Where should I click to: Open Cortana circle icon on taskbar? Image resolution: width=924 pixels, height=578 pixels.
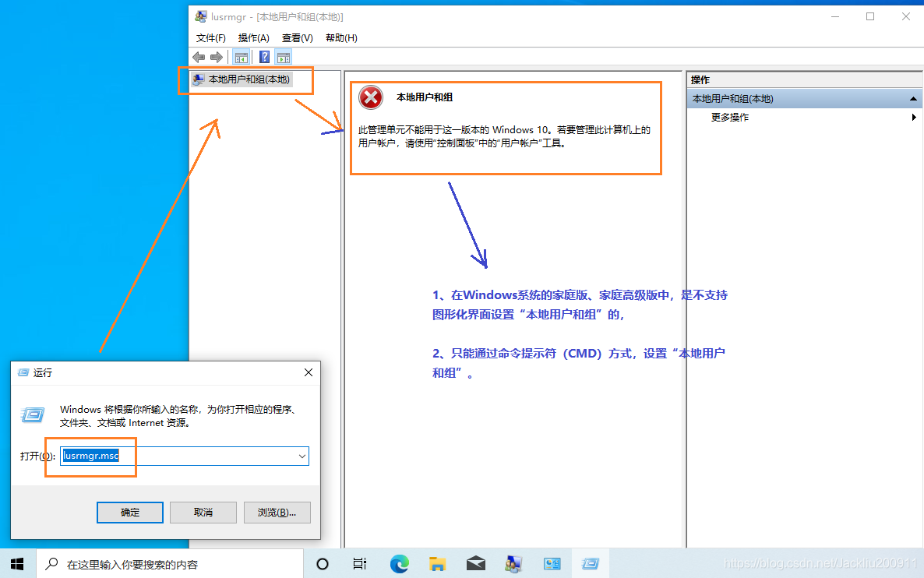323,564
